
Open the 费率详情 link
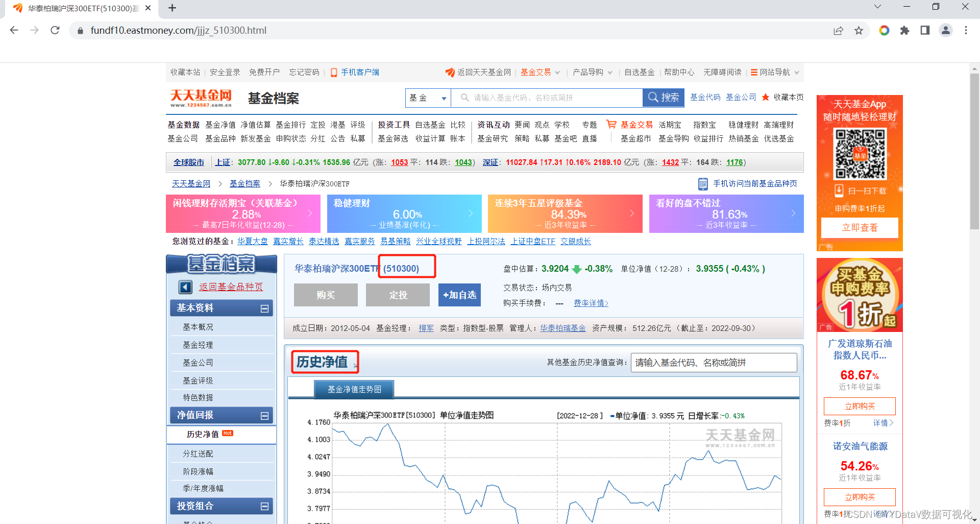591,303
